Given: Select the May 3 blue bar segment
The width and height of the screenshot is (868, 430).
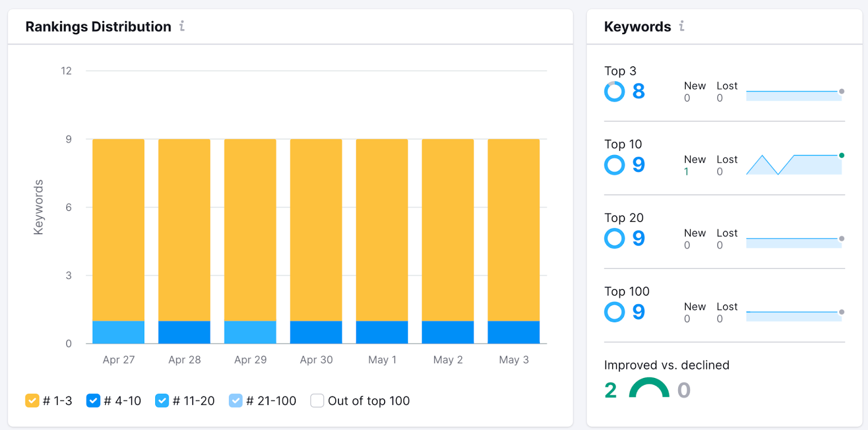Looking at the screenshot, I should pos(514,332).
